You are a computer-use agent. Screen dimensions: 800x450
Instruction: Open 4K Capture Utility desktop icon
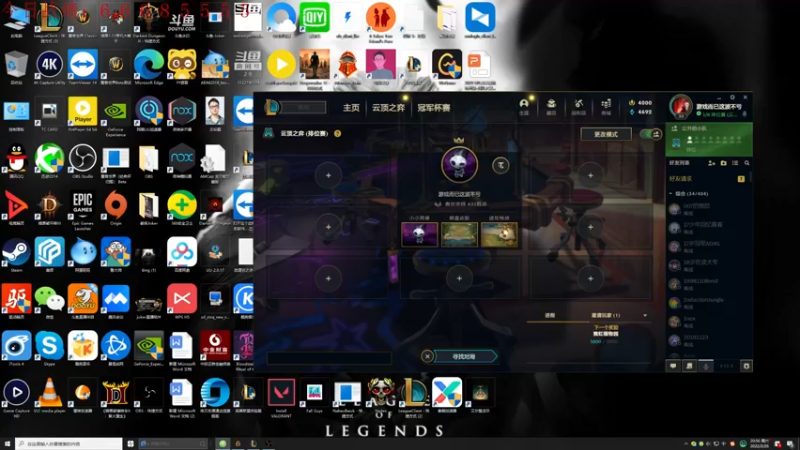point(49,67)
